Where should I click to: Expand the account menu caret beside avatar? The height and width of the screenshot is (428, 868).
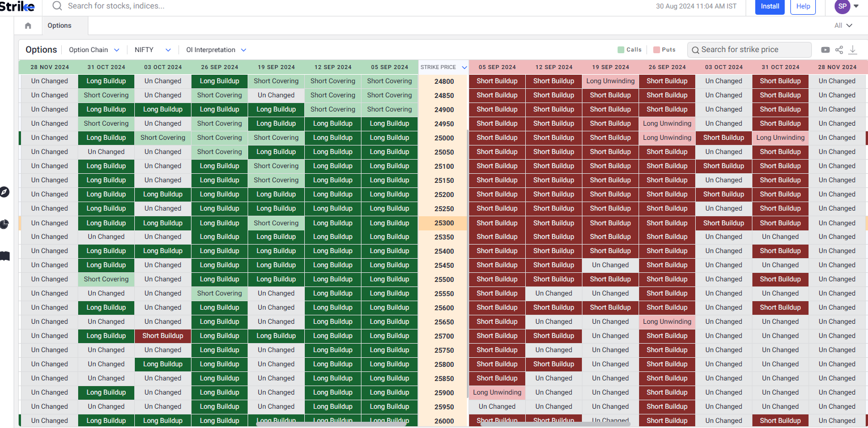coord(856,7)
